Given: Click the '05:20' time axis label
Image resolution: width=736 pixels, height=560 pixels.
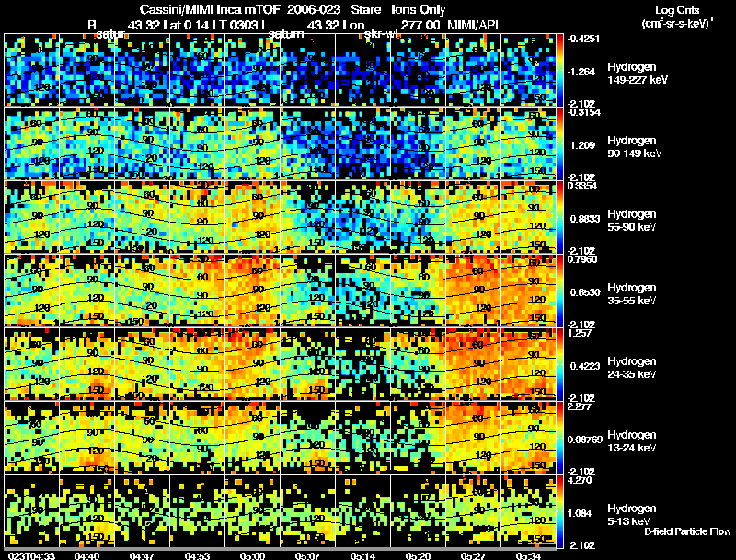Looking at the screenshot, I should tap(418, 556).
